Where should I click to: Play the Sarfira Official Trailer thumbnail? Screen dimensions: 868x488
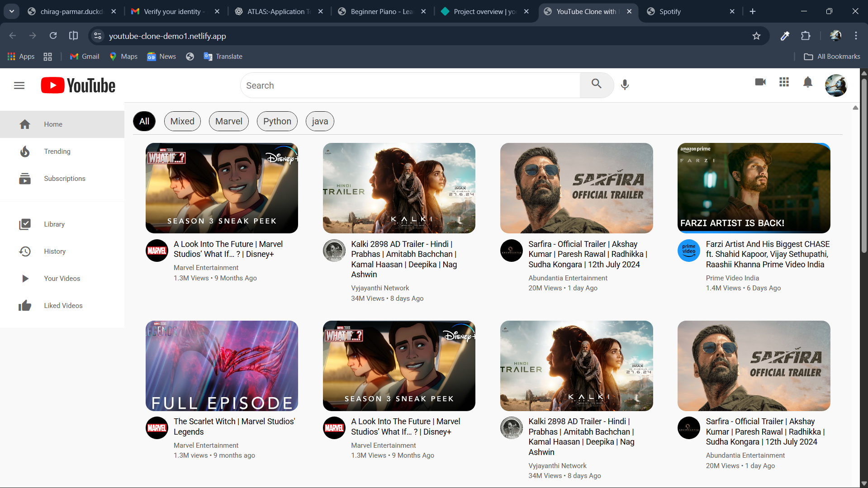click(x=576, y=188)
